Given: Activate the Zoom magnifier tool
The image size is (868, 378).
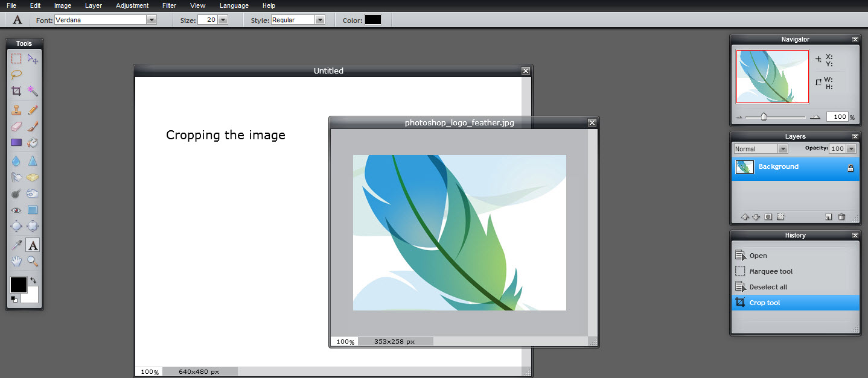Looking at the screenshot, I should [33, 261].
